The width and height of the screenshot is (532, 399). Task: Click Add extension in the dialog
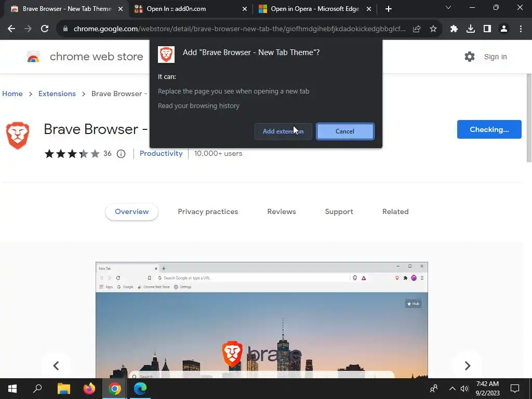[283, 131]
